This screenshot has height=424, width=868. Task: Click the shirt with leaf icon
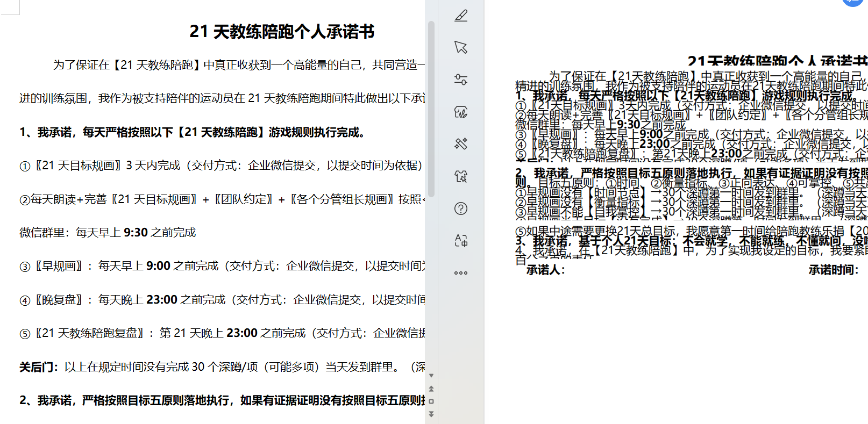pyautogui.click(x=461, y=112)
